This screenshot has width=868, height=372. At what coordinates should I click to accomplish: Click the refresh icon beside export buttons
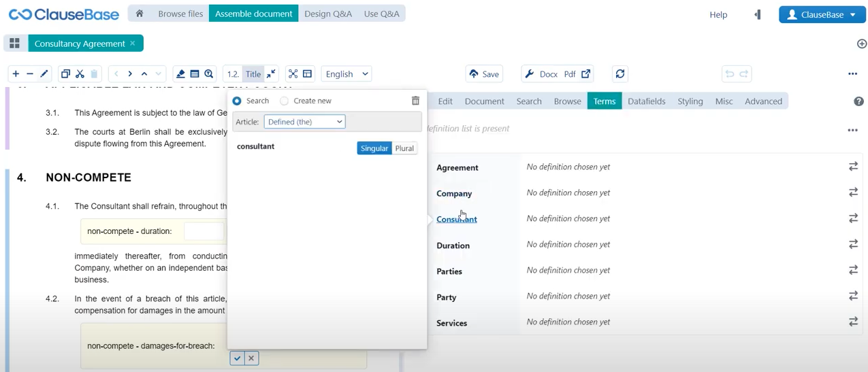(x=620, y=74)
